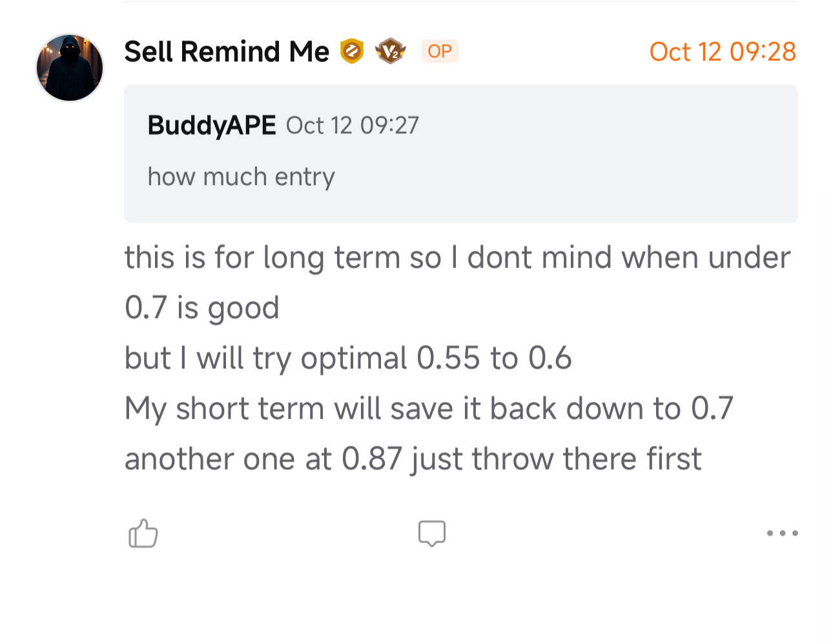This screenshot has width=833, height=644.
Task: Click "0.55 to 0.6" in the comment
Action: 494,358
